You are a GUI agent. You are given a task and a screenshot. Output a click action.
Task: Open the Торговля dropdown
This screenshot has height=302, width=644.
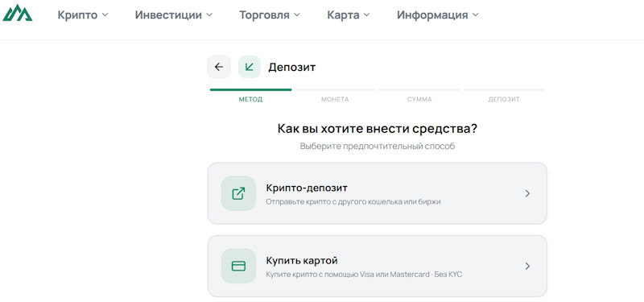tap(270, 15)
